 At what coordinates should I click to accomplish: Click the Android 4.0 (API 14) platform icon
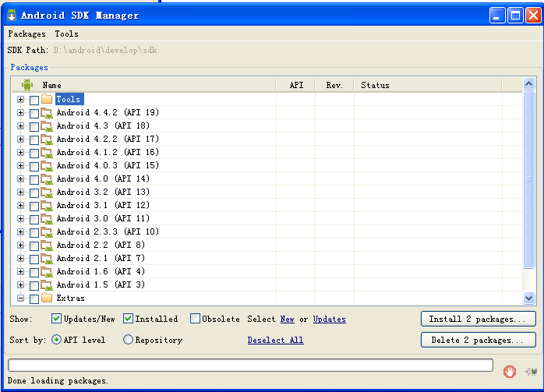click(47, 179)
